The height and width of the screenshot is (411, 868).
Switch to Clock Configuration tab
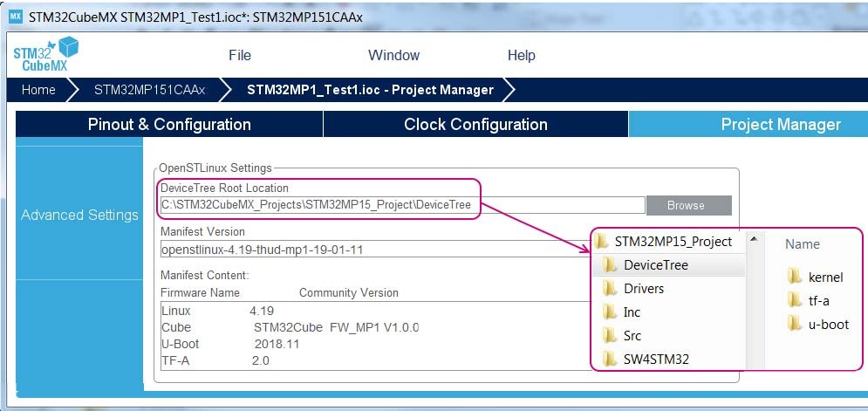[475, 124]
